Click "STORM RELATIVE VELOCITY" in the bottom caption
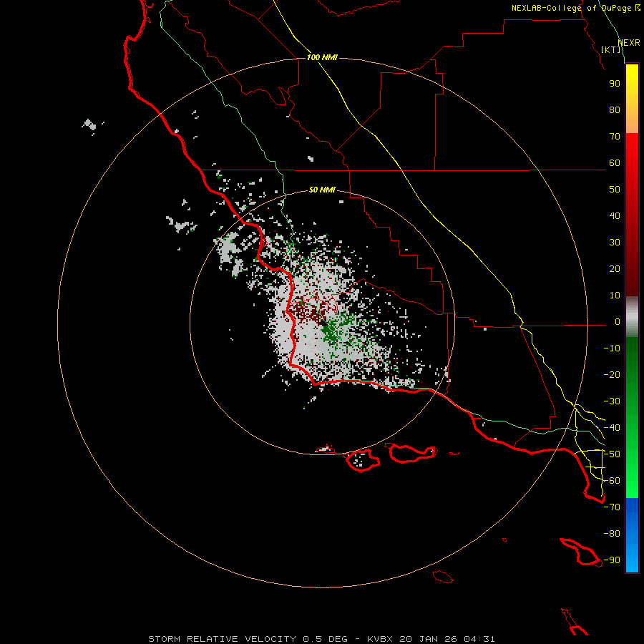Screen dimensions: 644x644 pyautogui.click(x=222, y=639)
